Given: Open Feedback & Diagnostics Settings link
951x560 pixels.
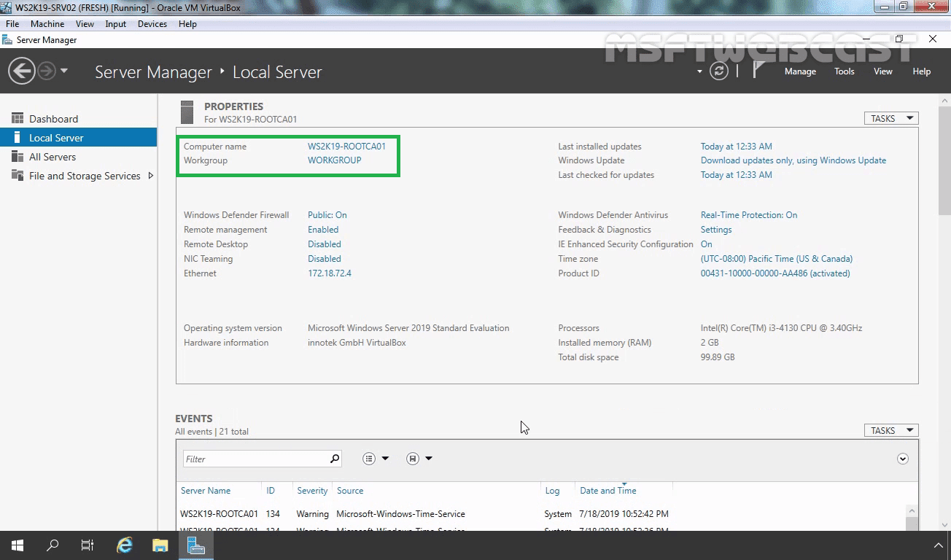Looking at the screenshot, I should point(716,230).
